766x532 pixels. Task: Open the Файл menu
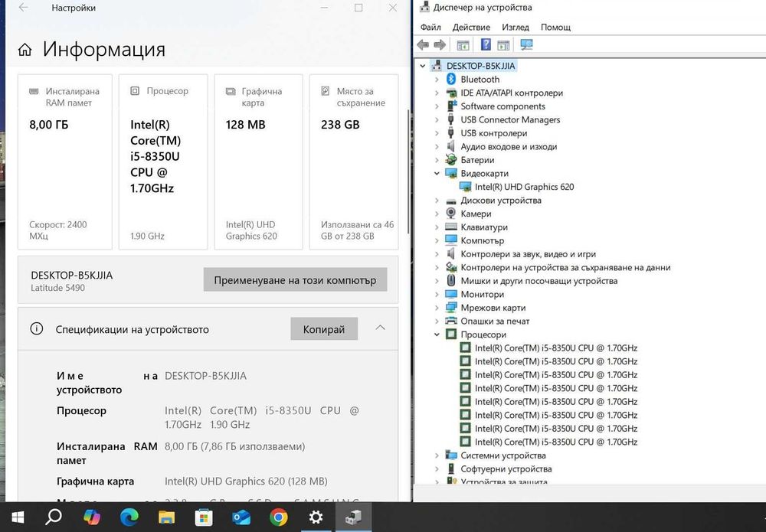[430, 28]
